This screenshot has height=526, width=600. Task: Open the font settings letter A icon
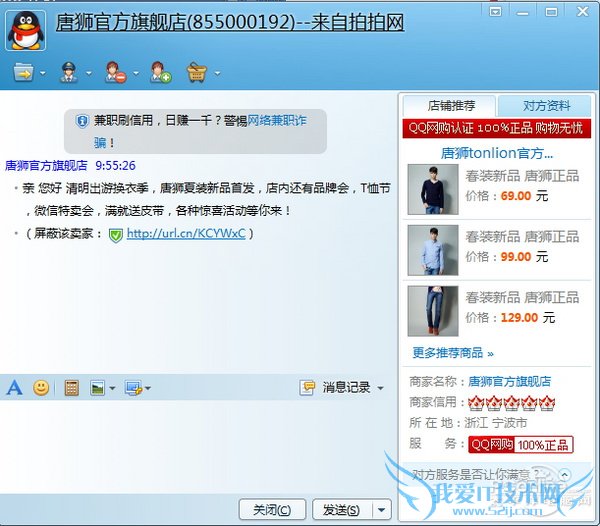click(15, 388)
